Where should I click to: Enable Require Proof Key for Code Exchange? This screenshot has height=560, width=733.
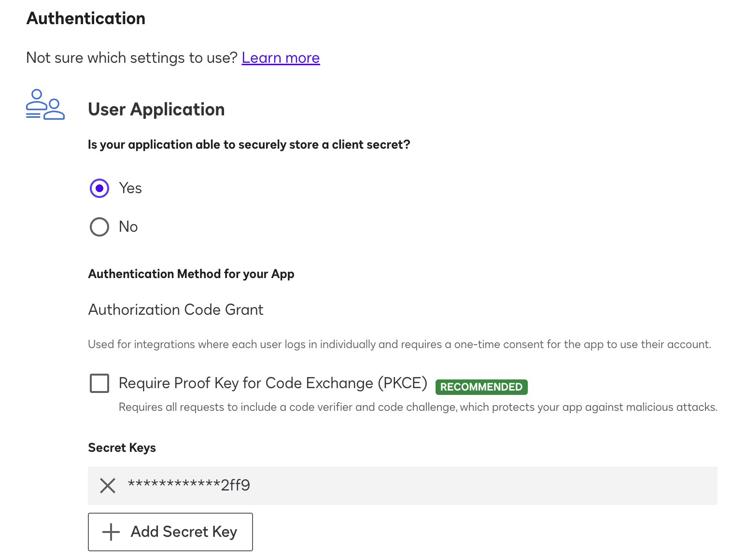[99, 383]
